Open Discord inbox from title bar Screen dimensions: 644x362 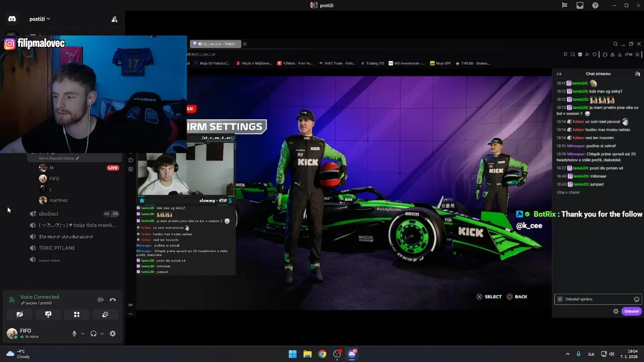[x=580, y=5]
